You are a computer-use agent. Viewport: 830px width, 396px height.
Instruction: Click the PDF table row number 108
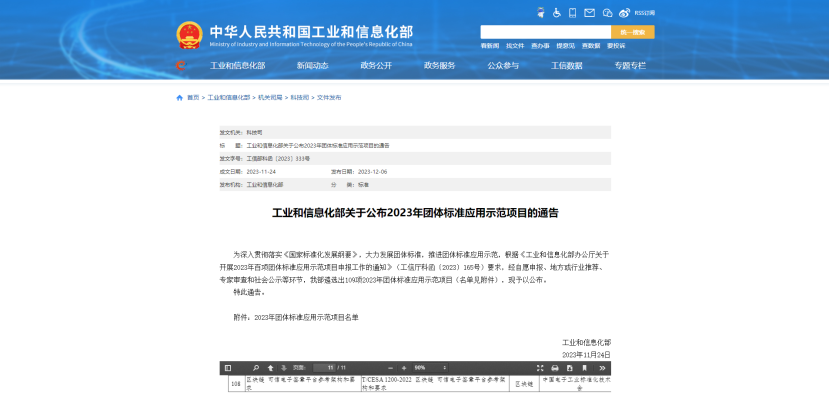click(236, 384)
